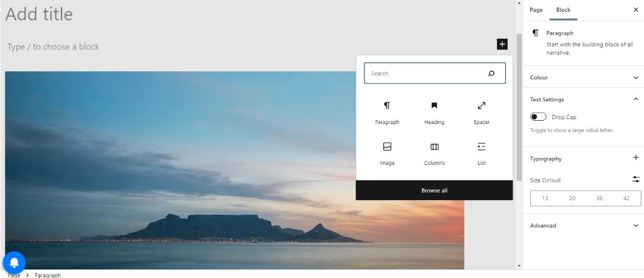Insert a List block
Image resolution: width=644 pixels, height=278 pixels.
click(x=481, y=153)
